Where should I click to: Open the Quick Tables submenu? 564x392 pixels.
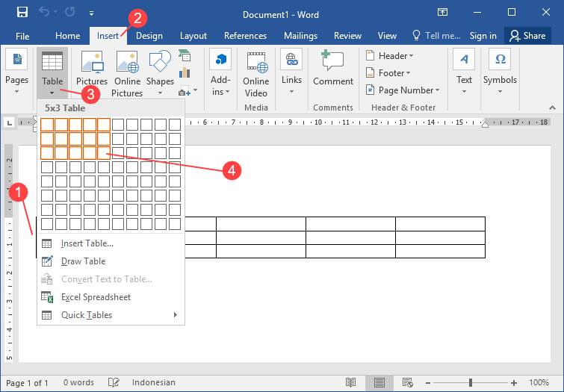tap(111, 315)
